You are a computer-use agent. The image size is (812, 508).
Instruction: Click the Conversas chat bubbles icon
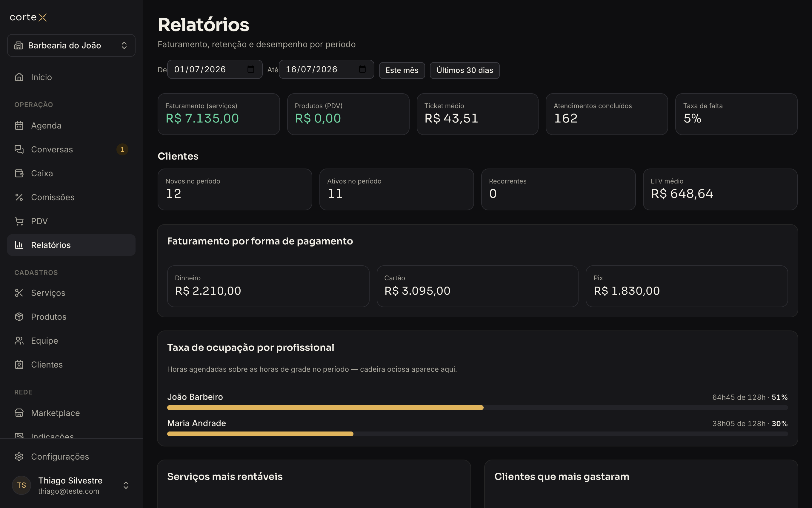coord(19,149)
